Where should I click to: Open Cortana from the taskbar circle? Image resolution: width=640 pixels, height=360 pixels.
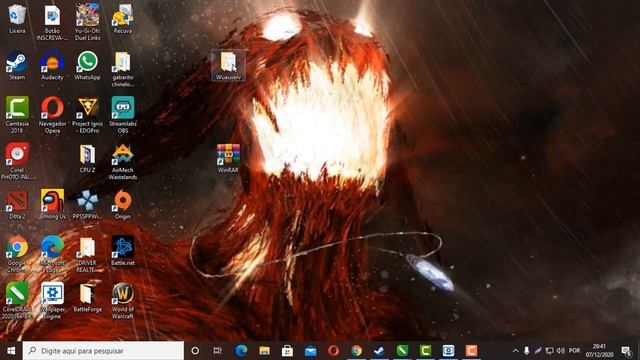point(195,351)
